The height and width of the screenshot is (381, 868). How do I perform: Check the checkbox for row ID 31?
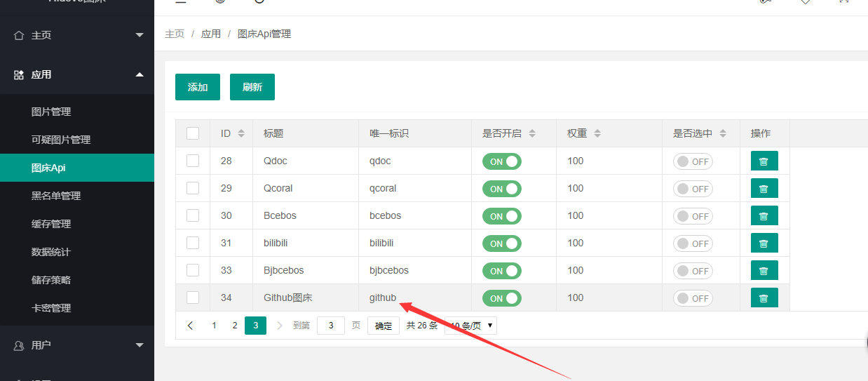[x=193, y=243]
